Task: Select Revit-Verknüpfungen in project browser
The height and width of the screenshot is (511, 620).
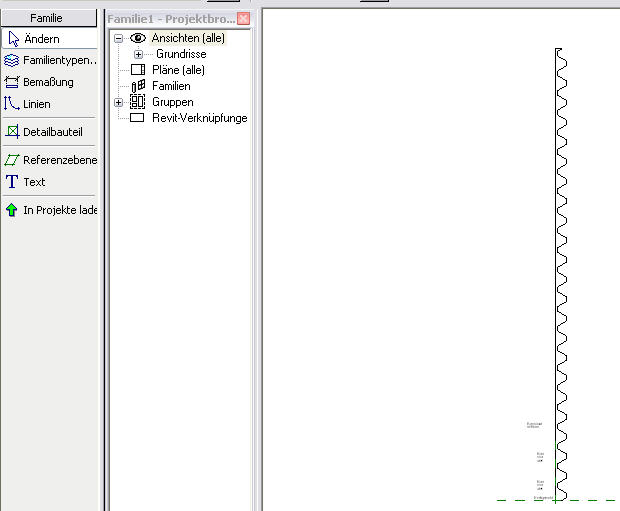Action: pyautogui.click(x=200, y=118)
